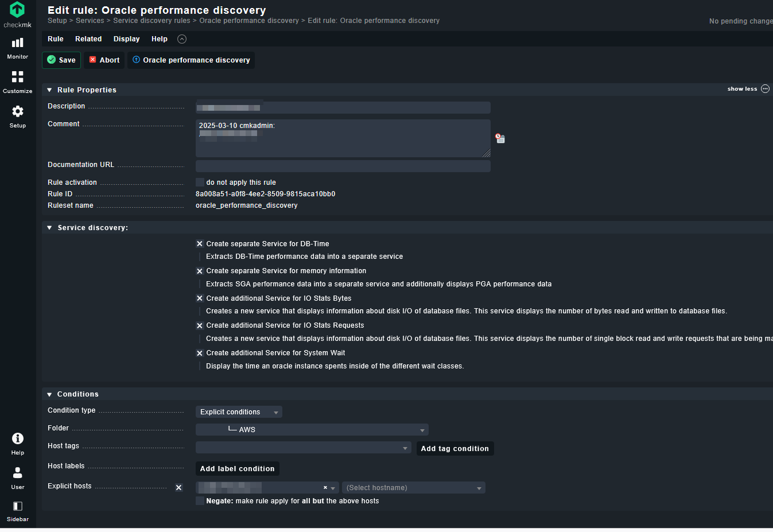773x532 pixels.
Task: Collapse menu bar with round arrow icon
Action: 182,39
